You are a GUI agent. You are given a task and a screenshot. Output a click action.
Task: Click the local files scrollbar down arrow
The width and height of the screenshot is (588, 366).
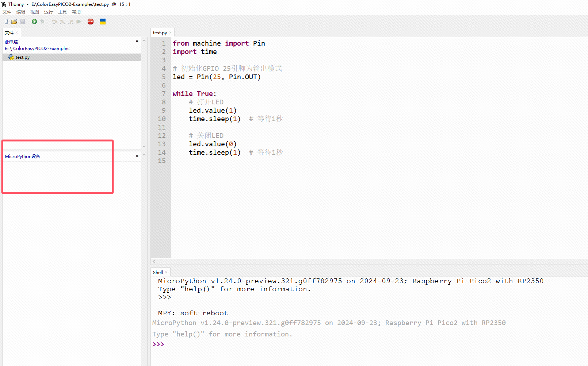(144, 146)
